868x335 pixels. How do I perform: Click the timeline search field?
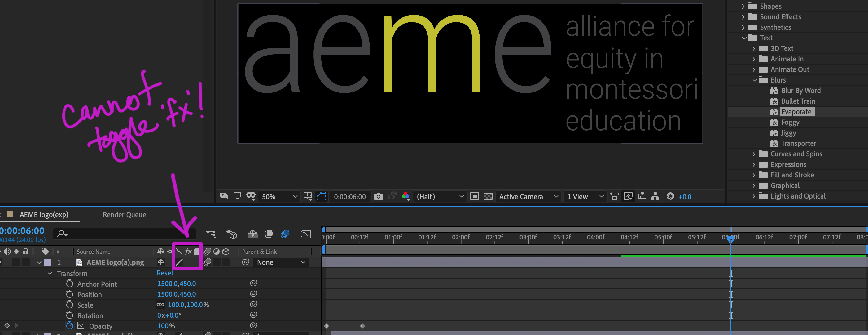point(125,233)
